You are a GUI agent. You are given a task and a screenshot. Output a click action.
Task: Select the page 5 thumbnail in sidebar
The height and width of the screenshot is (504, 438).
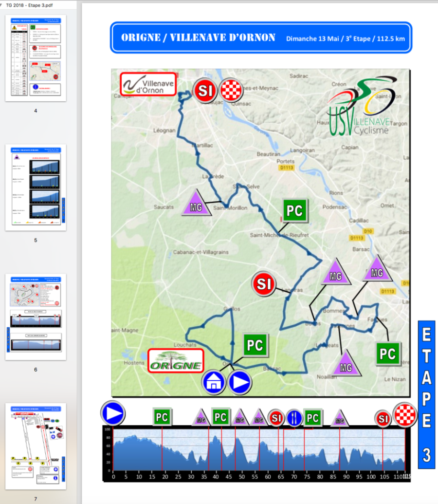coord(36,187)
